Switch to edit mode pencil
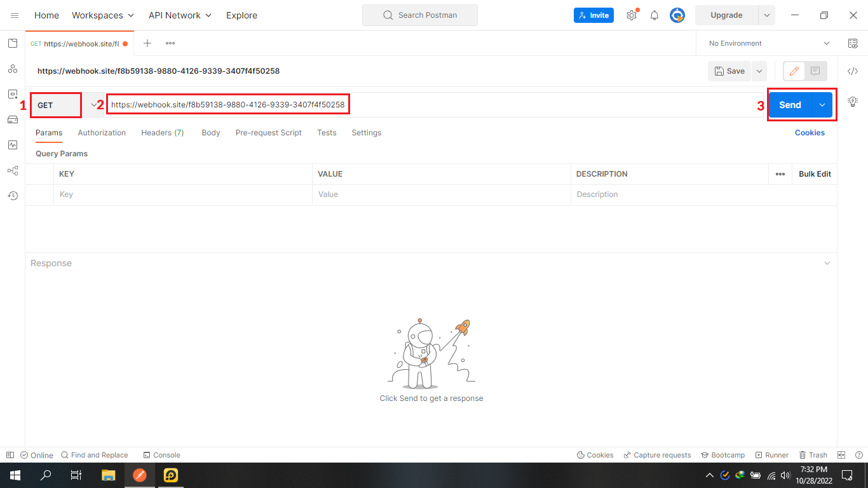Viewport: 868px width, 488px height. [794, 71]
